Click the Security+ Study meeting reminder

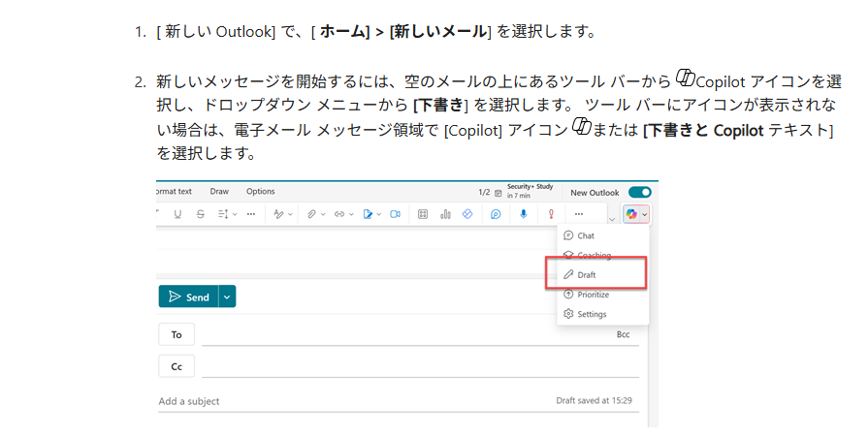click(x=530, y=191)
